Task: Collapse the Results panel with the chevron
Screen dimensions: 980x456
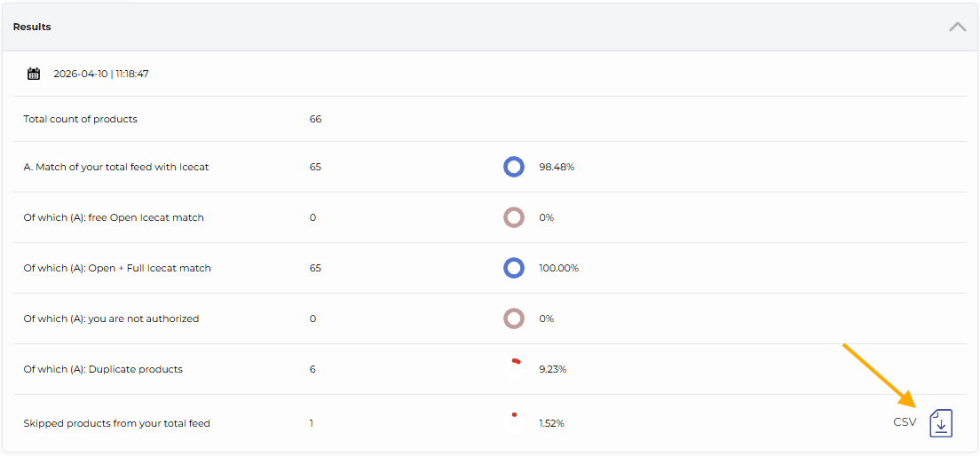Action: point(957,27)
